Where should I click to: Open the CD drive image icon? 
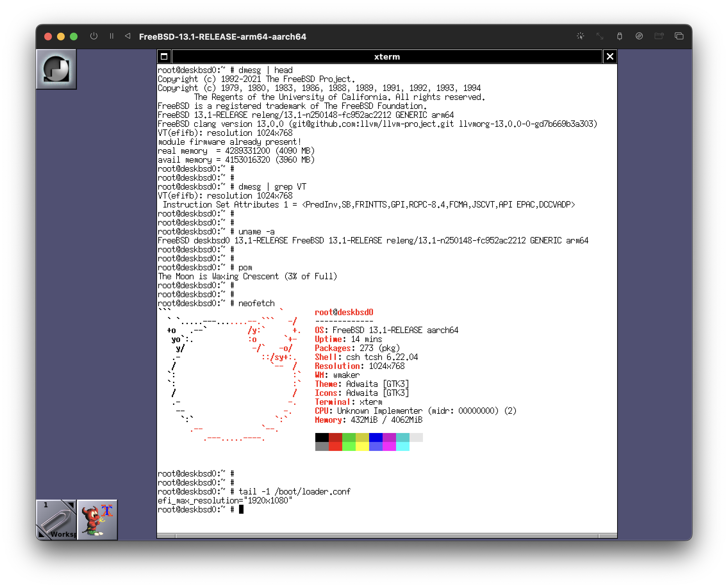(639, 36)
